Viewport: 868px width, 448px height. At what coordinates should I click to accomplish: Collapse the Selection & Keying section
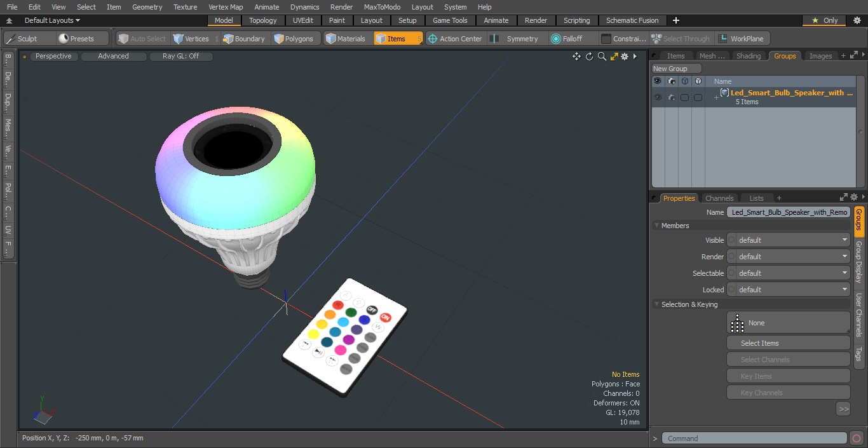[656, 304]
